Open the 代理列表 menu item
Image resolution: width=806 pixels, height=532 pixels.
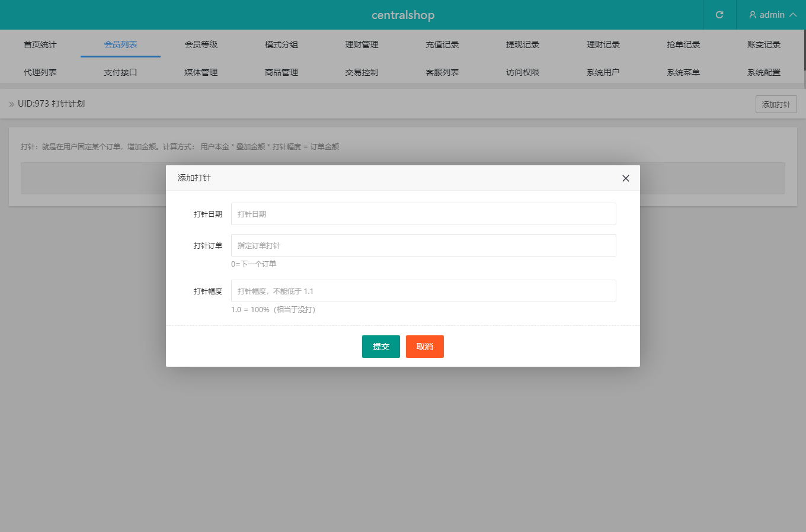pyautogui.click(x=40, y=72)
